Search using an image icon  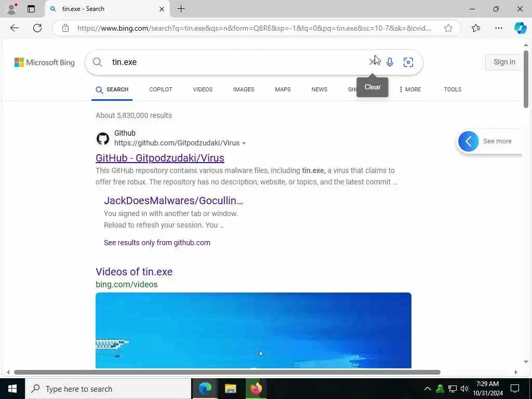pyautogui.click(x=408, y=62)
